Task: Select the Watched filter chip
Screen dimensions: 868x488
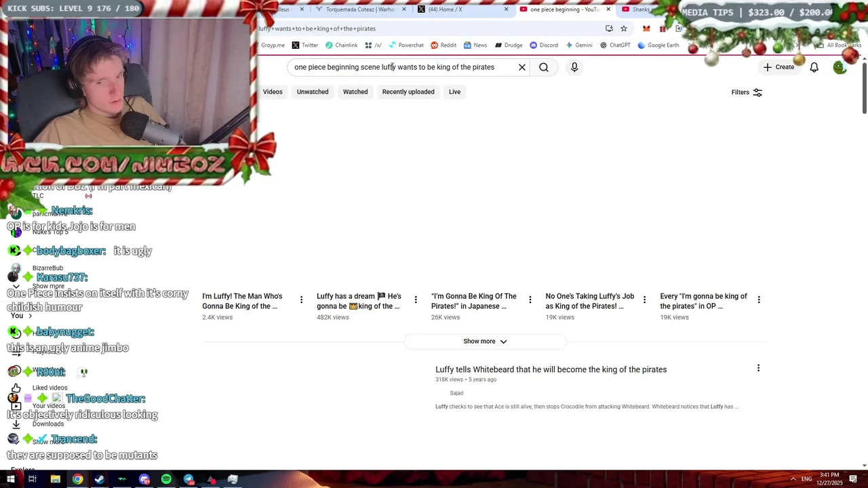Action: pos(355,92)
